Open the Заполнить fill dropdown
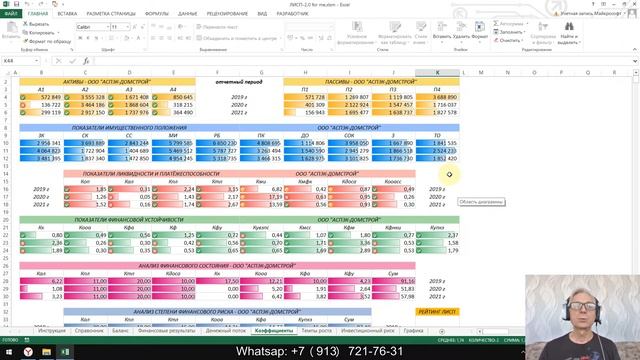 (x=509, y=32)
